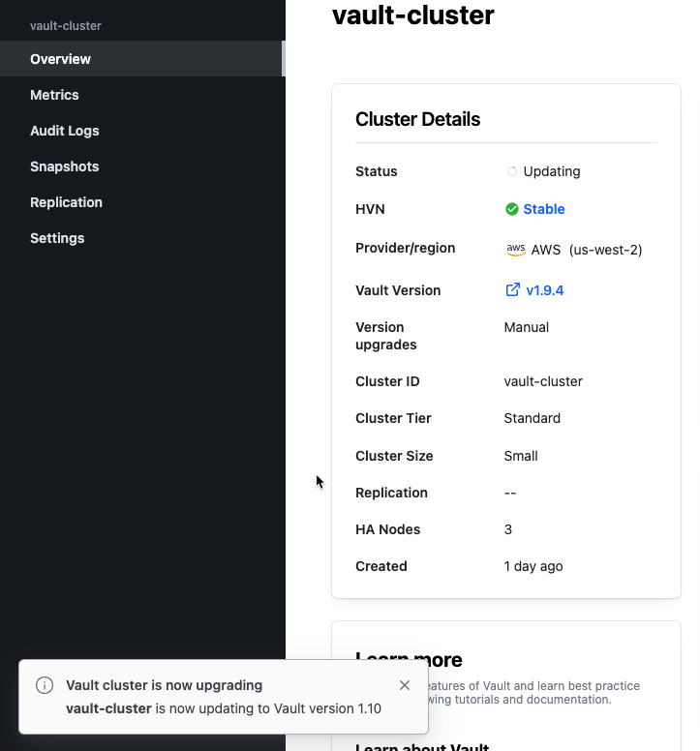Viewport: 700px width, 751px height.
Task: Click the vault-cluster Cluster ID value
Action: (x=543, y=381)
